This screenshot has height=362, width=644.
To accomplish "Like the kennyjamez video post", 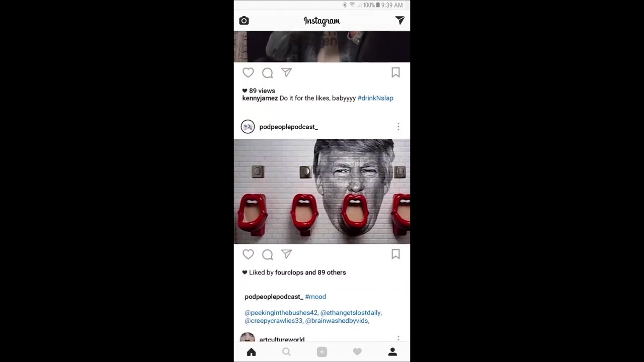I will pos(248,73).
